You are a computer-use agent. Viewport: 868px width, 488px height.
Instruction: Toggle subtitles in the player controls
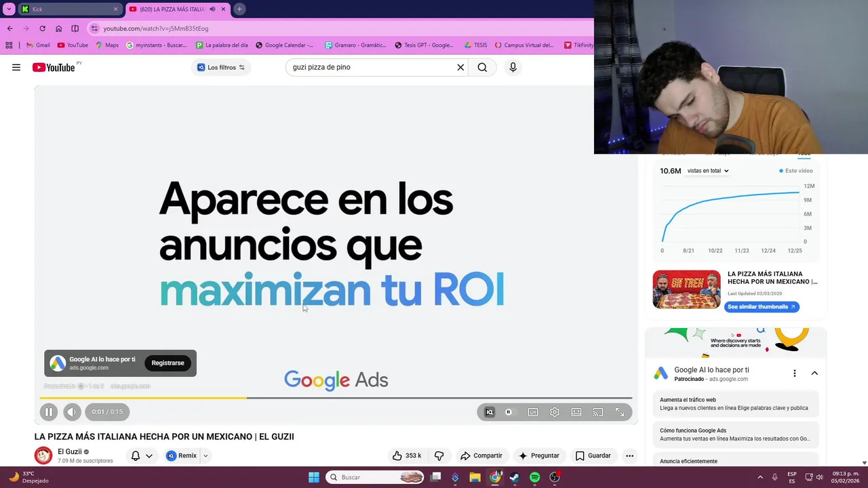(x=533, y=412)
